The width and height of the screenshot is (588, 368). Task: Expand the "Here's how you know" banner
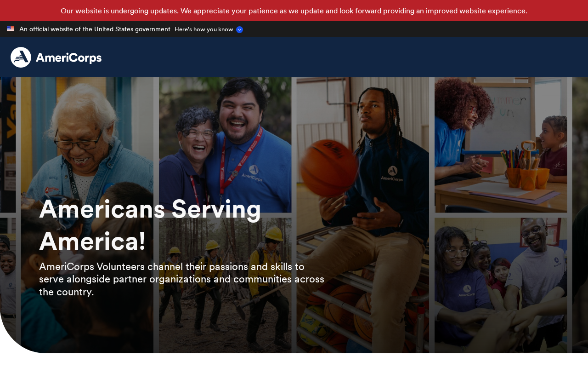[204, 29]
